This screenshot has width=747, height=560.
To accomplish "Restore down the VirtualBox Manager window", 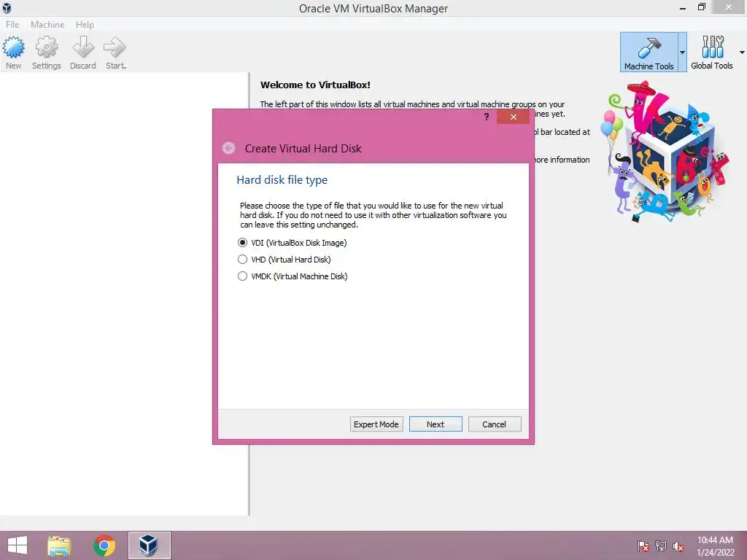I will click(701, 7).
